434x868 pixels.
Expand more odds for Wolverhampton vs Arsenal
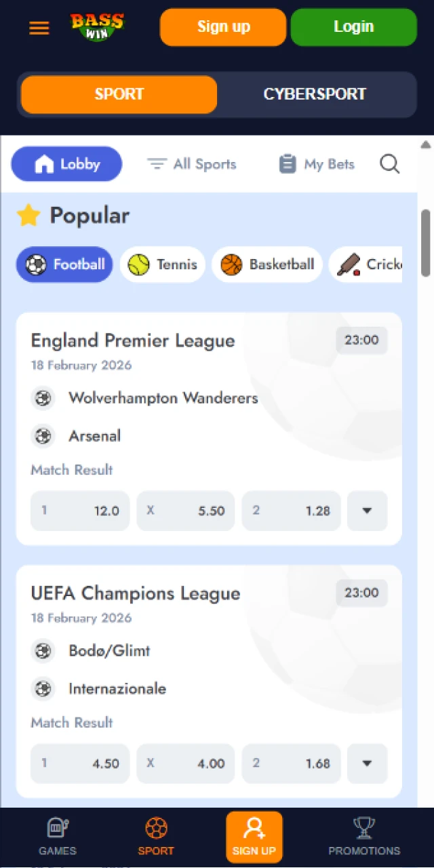point(367,511)
